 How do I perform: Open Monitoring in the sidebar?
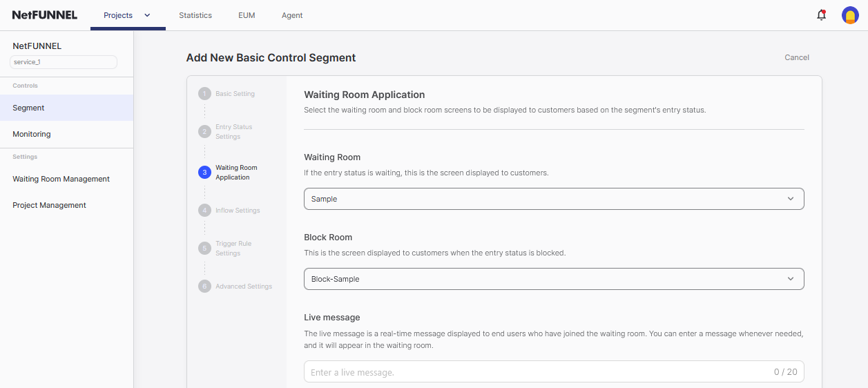pos(32,134)
